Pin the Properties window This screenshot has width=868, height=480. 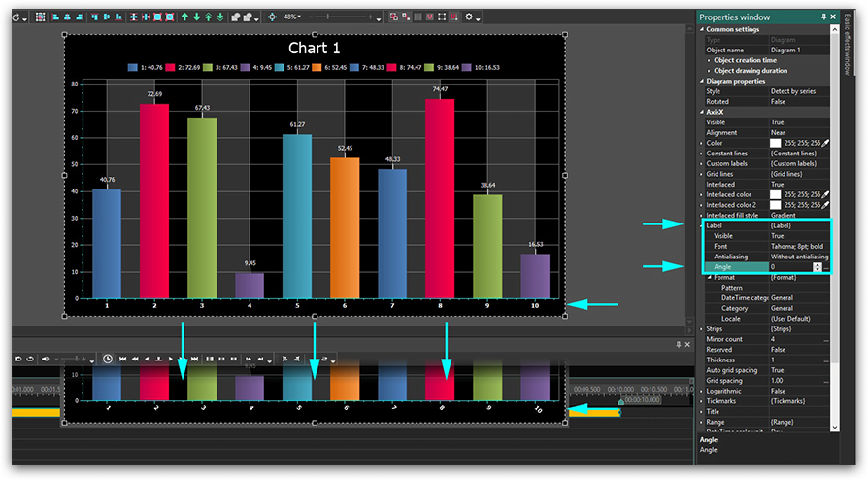point(823,17)
